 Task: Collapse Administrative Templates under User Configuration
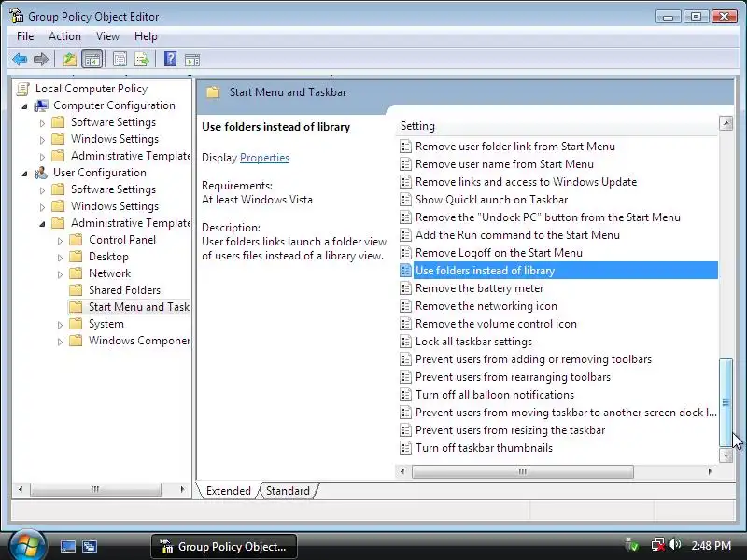42,224
